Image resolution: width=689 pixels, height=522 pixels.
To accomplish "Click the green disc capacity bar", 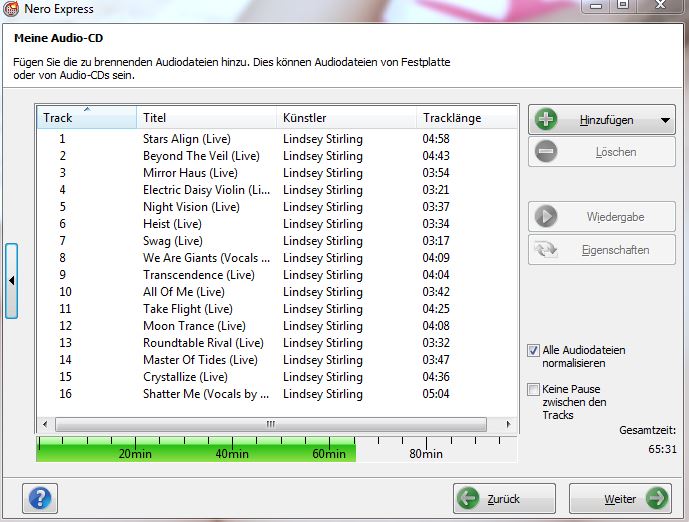I will click(196, 449).
